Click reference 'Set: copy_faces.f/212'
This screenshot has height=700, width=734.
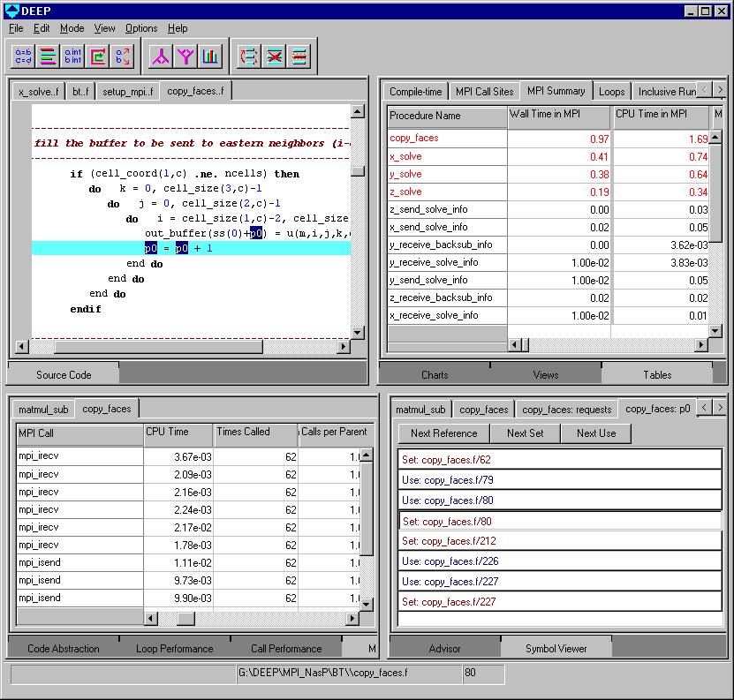click(x=559, y=541)
